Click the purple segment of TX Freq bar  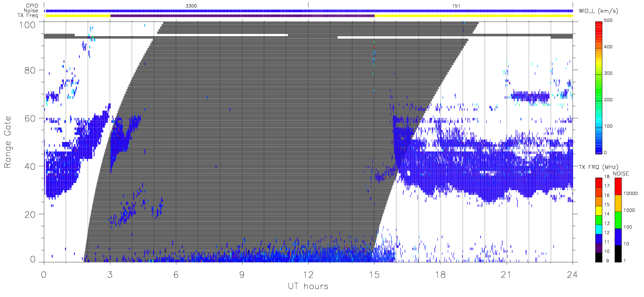(x=242, y=16)
